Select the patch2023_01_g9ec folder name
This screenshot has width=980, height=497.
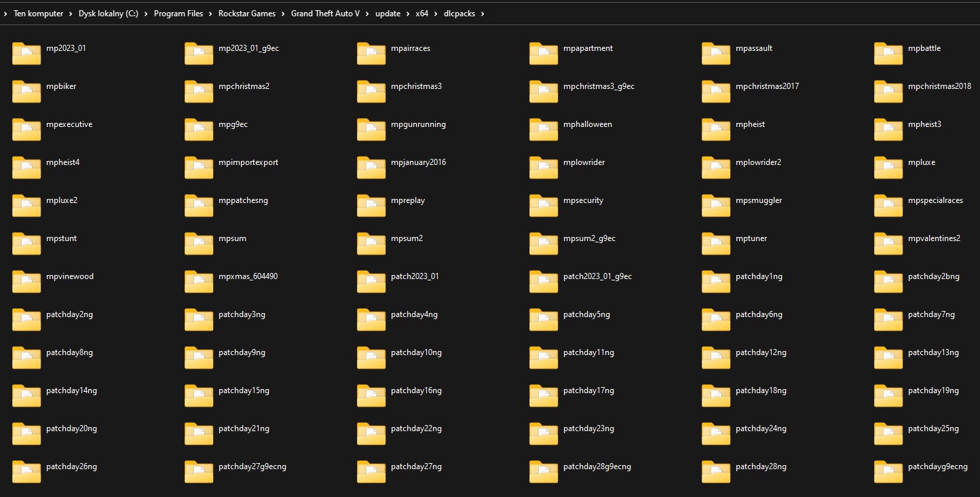[597, 276]
